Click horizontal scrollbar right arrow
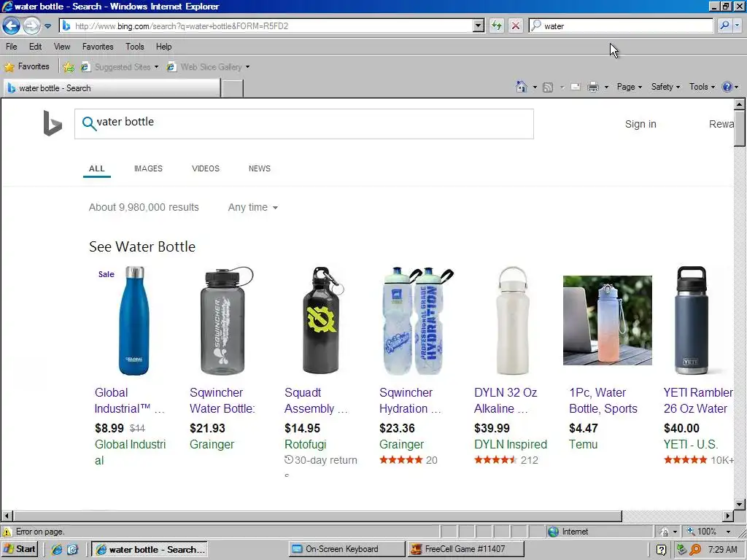This screenshot has width=747, height=560. [728, 516]
